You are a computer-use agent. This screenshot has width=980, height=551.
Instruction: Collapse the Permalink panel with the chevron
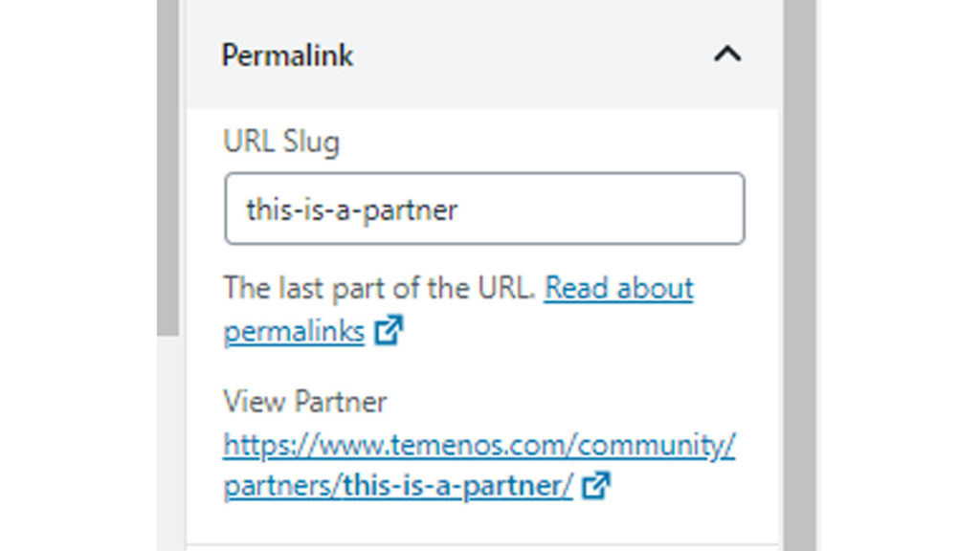pyautogui.click(x=727, y=55)
